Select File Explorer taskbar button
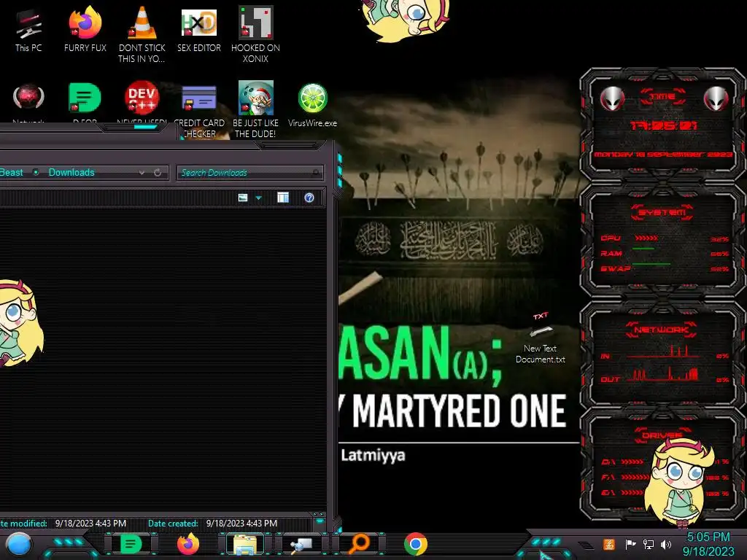 (245, 544)
